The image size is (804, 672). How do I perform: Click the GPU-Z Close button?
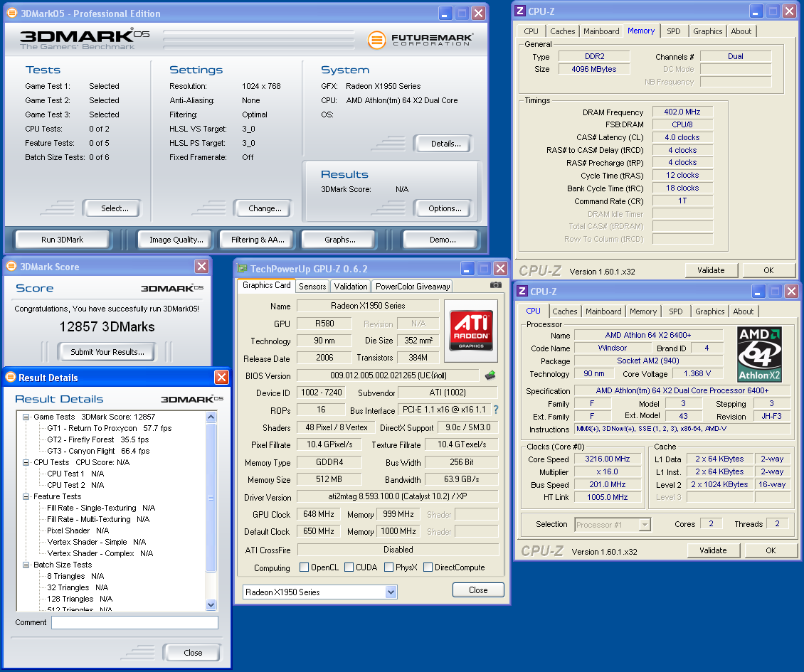pyautogui.click(x=478, y=590)
